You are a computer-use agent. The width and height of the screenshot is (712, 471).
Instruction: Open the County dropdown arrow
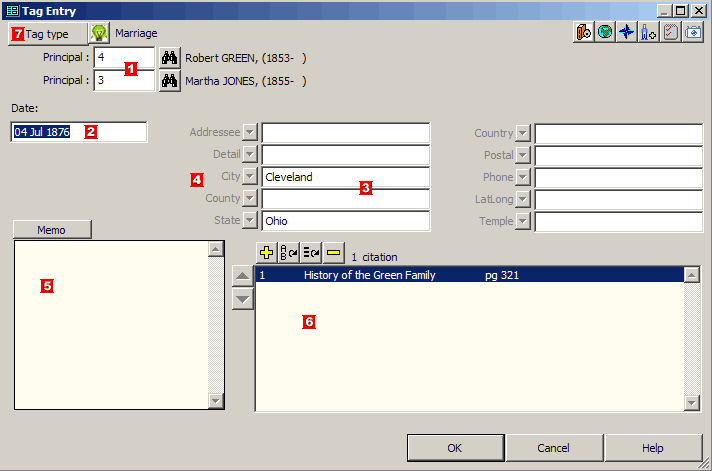click(x=250, y=198)
